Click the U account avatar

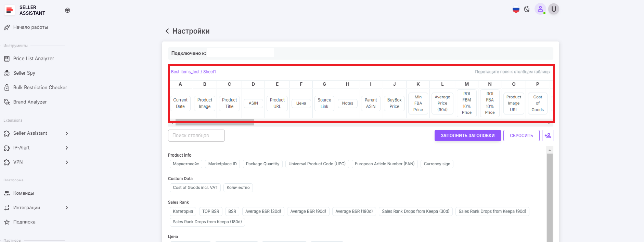[x=554, y=9]
